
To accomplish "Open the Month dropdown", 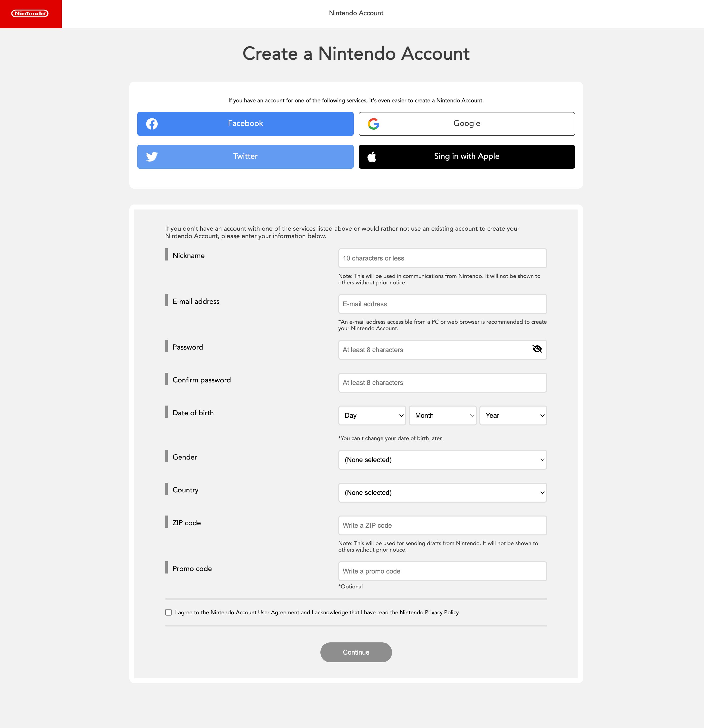I will coord(443,415).
